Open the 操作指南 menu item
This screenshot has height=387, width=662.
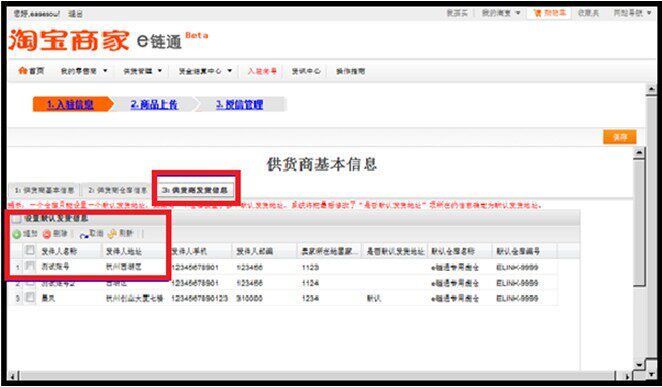pyautogui.click(x=350, y=71)
